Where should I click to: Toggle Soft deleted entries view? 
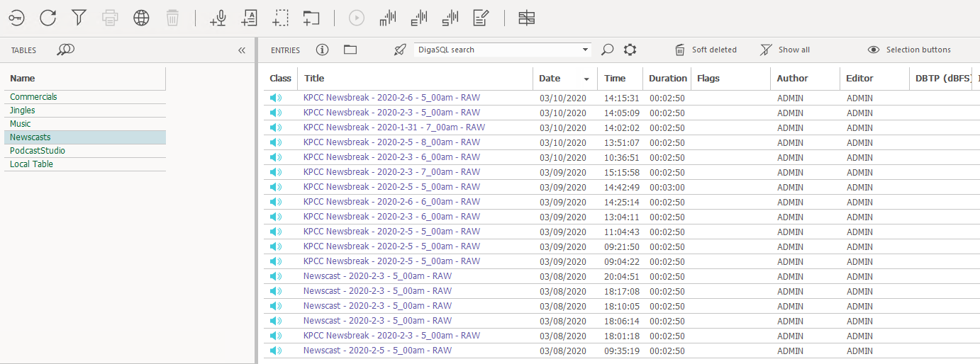point(706,50)
